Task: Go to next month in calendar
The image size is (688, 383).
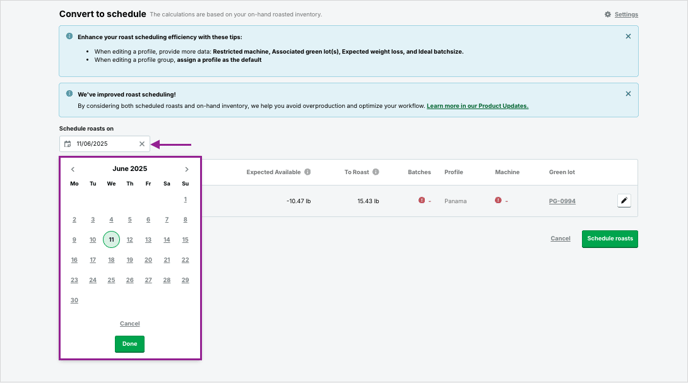Action: click(x=186, y=169)
